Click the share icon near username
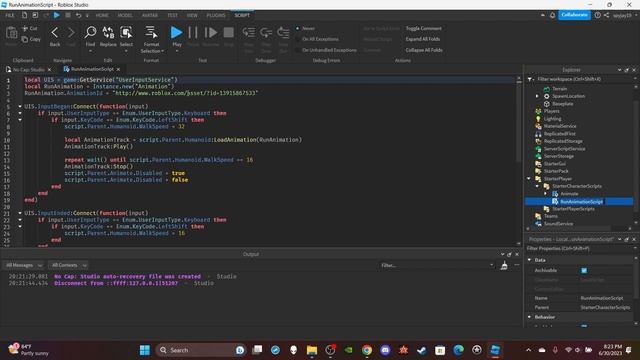The image size is (640, 360). [x=607, y=15]
